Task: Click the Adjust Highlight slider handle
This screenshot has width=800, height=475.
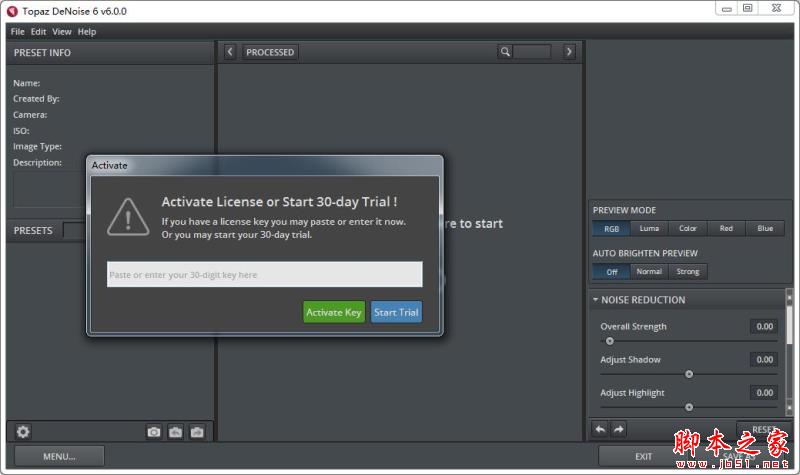Action: tap(689, 408)
